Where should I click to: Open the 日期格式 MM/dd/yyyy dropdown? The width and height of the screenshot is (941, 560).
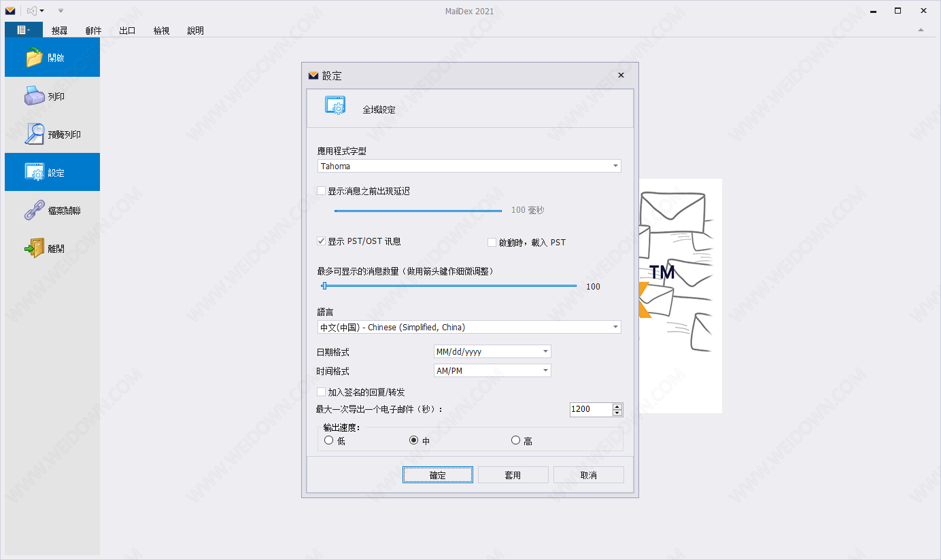pos(492,351)
